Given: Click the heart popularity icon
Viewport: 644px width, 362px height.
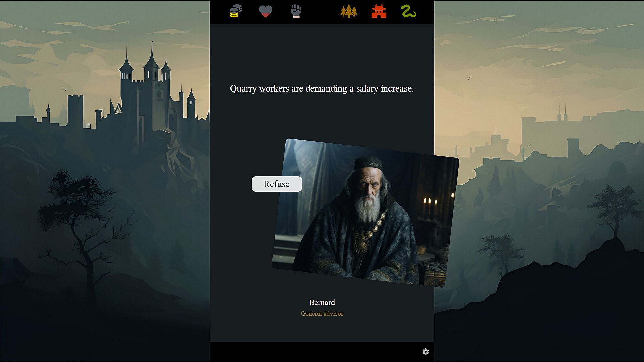Looking at the screenshot, I should pyautogui.click(x=265, y=11).
